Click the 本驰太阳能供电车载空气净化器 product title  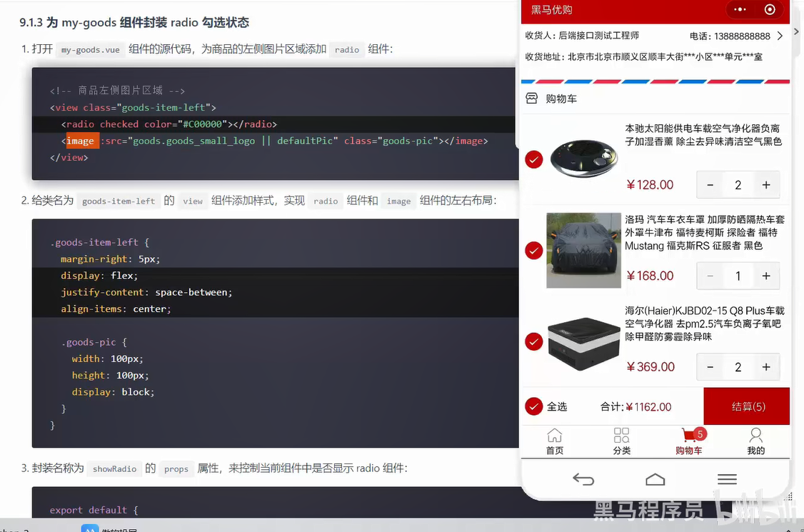point(703,135)
